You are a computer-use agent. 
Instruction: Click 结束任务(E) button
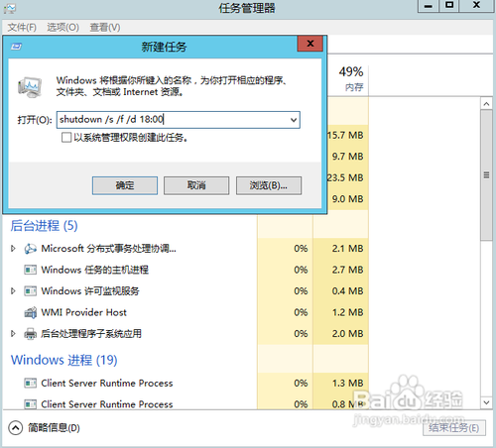[x=454, y=428]
